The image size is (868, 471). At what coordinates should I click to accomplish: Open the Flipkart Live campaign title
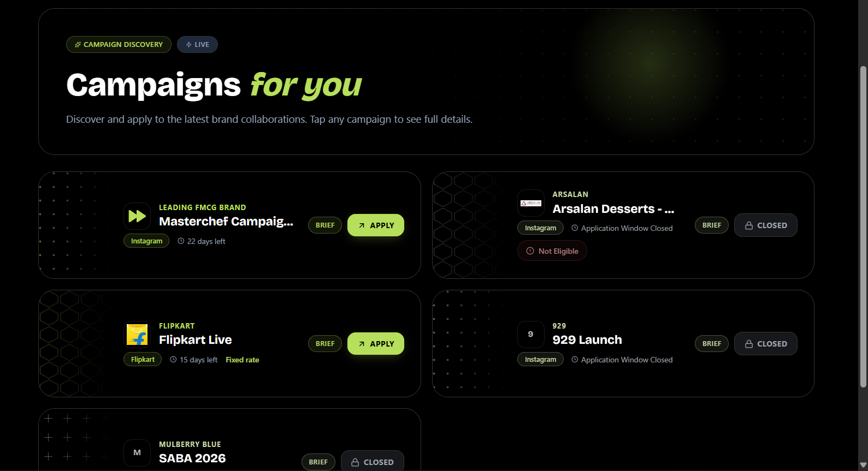196,339
